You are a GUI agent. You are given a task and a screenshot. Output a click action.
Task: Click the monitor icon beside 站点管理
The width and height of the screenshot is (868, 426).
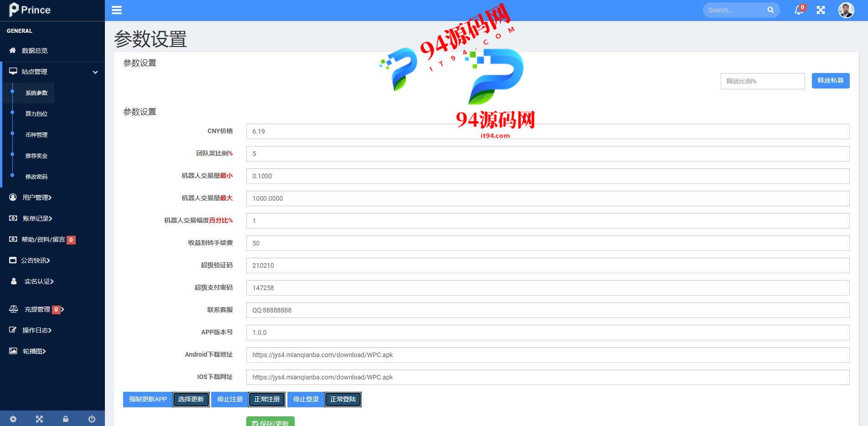(13, 71)
